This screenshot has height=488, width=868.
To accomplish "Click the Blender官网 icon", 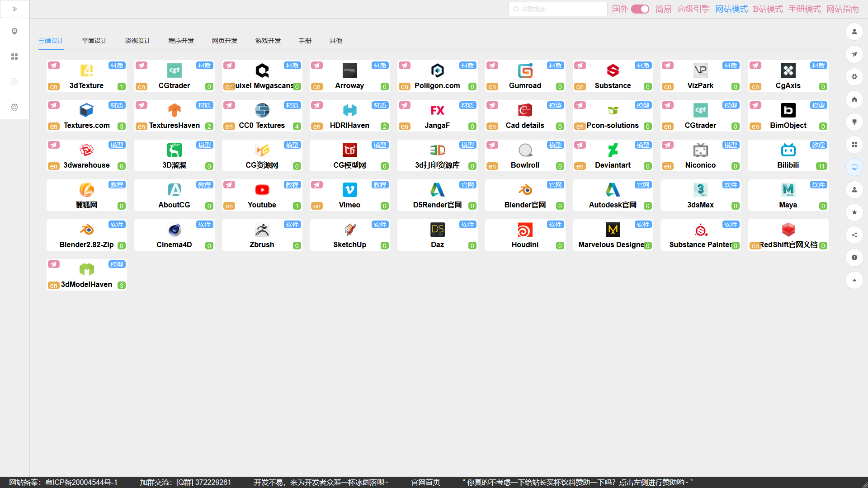I will [525, 190].
